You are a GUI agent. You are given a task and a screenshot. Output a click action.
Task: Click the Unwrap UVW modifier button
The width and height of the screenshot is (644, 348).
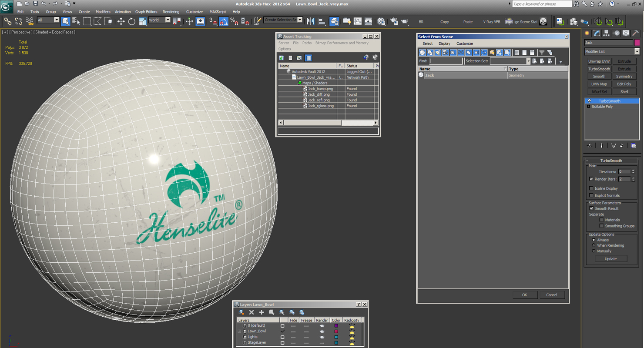click(599, 61)
